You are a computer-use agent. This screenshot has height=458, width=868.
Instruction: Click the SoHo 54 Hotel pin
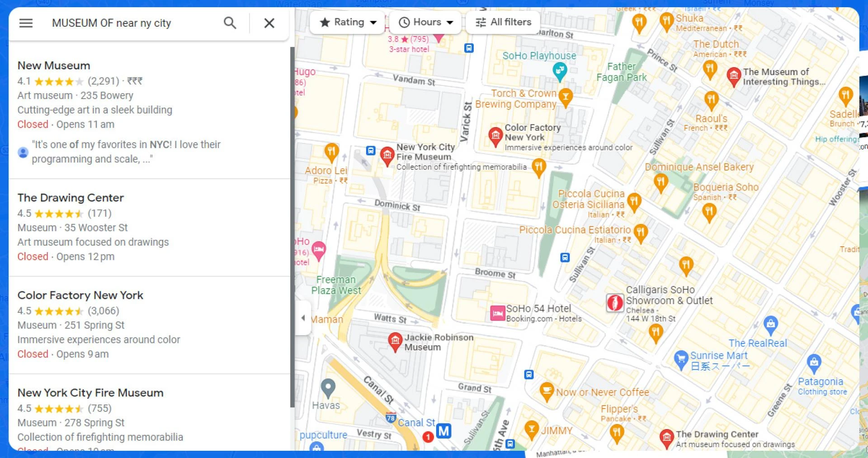tap(497, 313)
